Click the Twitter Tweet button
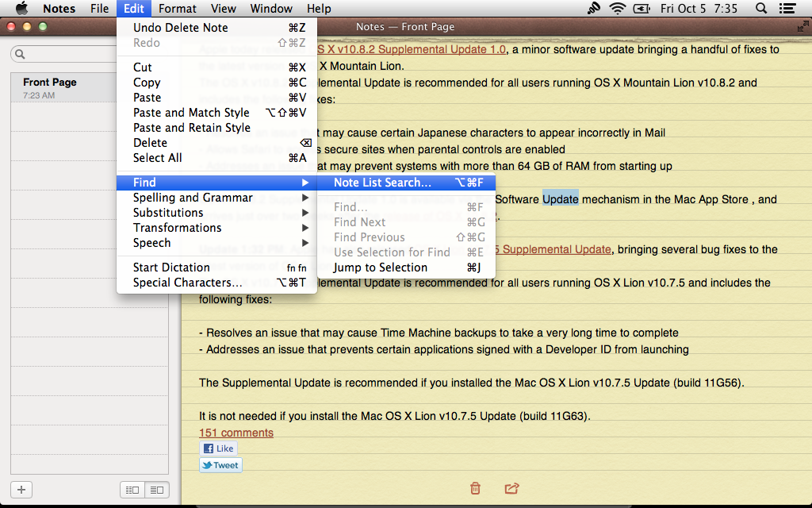 [220, 465]
